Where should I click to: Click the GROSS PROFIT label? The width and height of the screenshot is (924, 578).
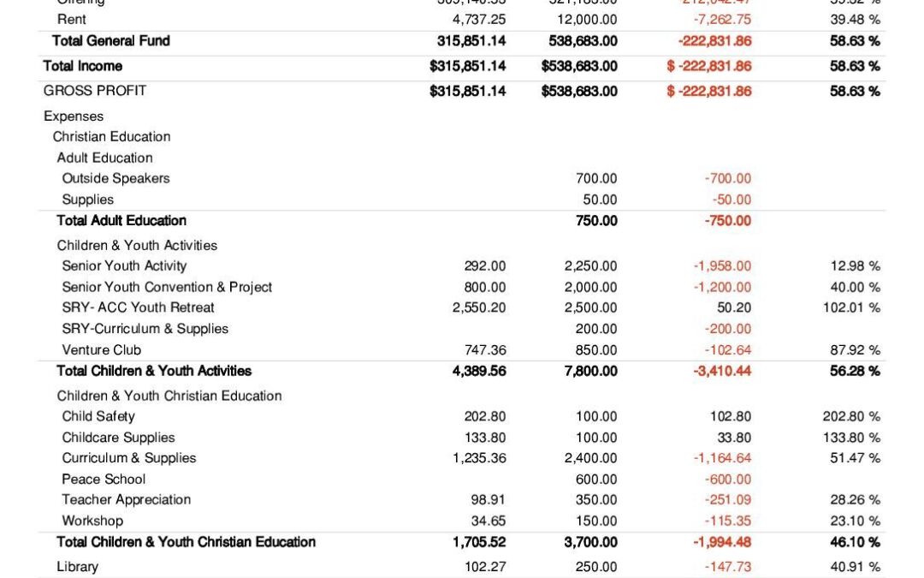click(95, 91)
